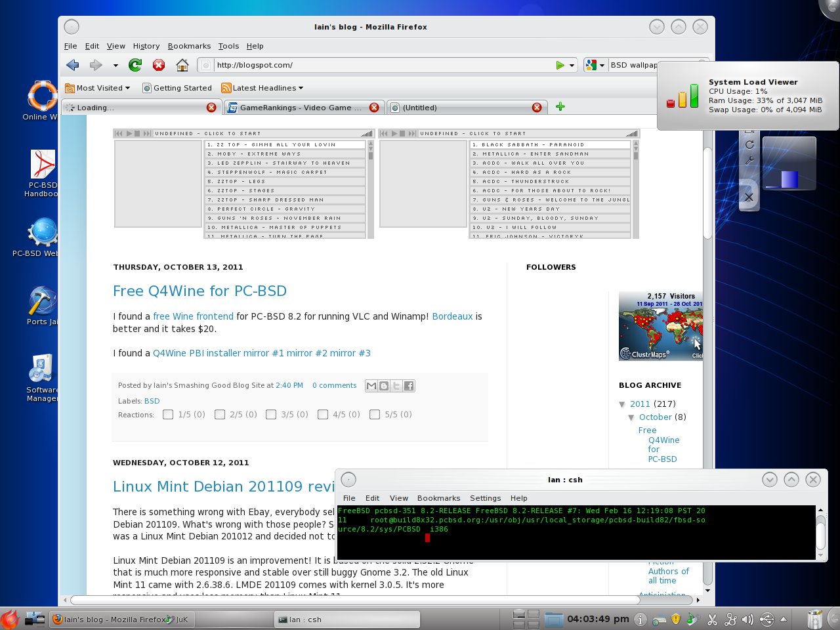Click the info notification icon near clock
The image size is (840, 630).
click(x=640, y=619)
